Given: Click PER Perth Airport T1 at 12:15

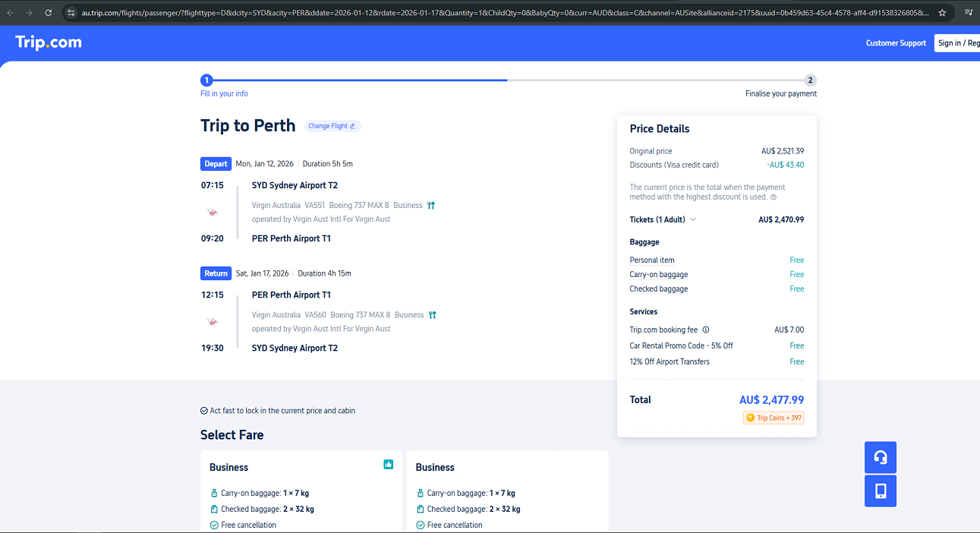Looking at the screenshot, I should pyautogui.click(x=291, y=295).
